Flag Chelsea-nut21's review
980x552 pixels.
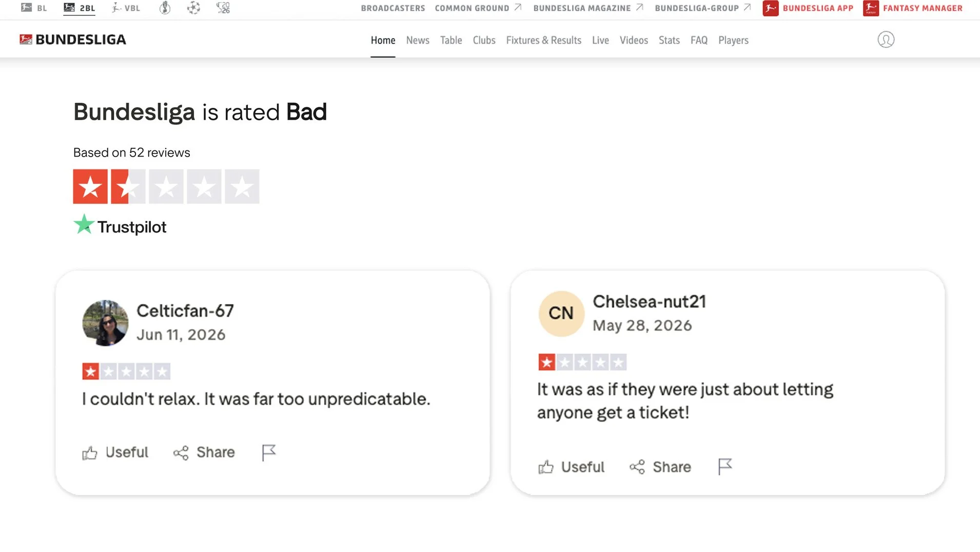click(725, 466)
